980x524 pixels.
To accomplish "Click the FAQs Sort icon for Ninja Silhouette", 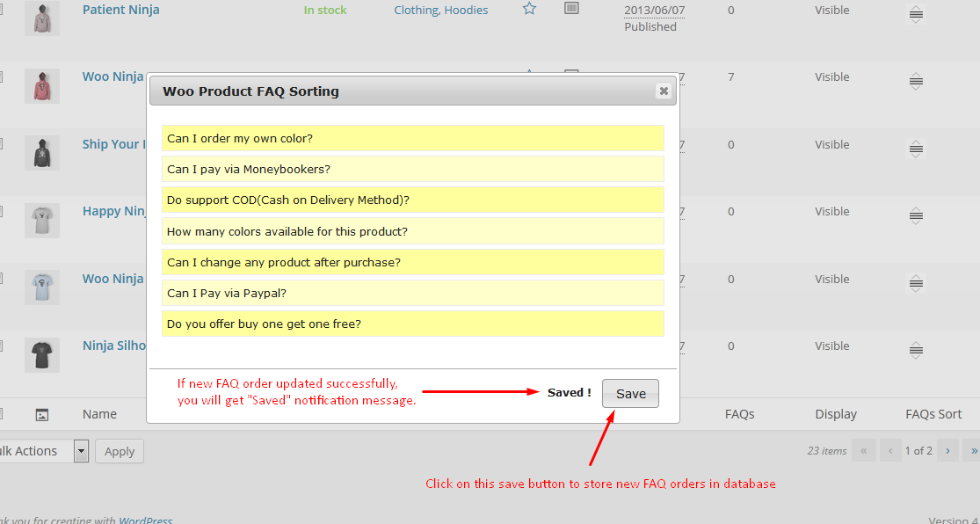I will [x=915, y=350].
